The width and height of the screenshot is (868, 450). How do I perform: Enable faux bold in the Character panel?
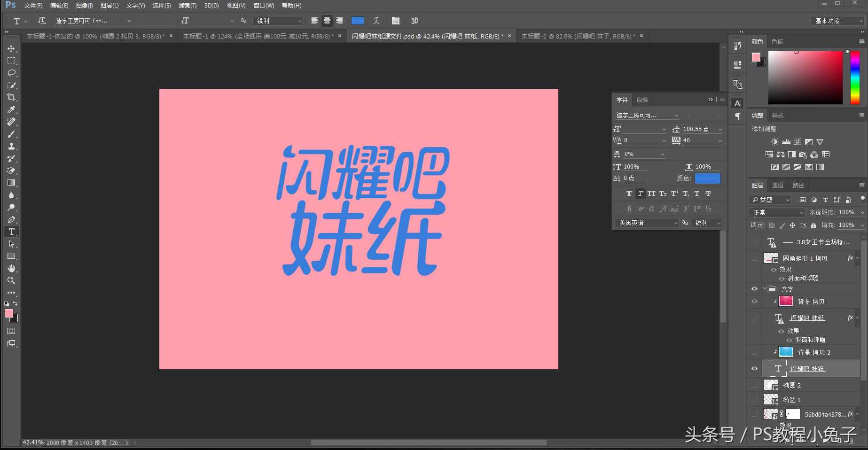pos(629,193)
